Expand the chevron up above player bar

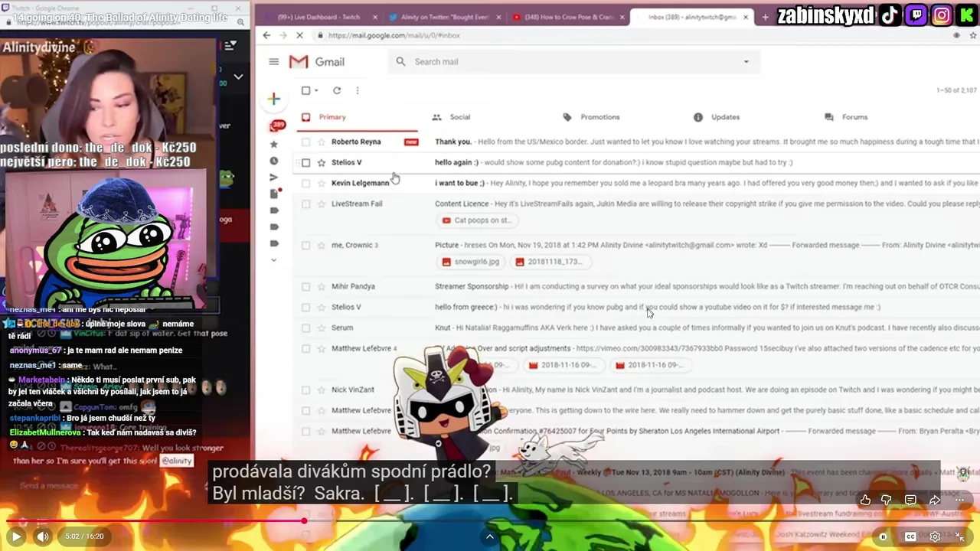point(490,536)
